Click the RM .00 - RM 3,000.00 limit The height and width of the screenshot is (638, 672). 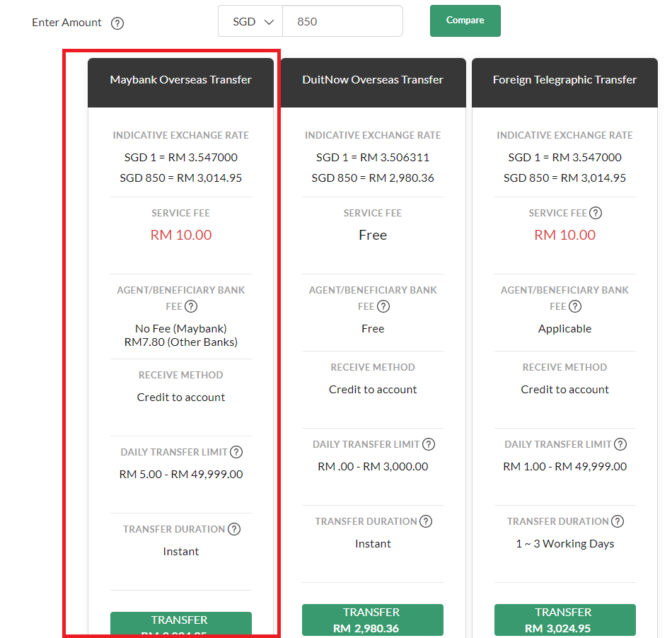click(373, 467)
